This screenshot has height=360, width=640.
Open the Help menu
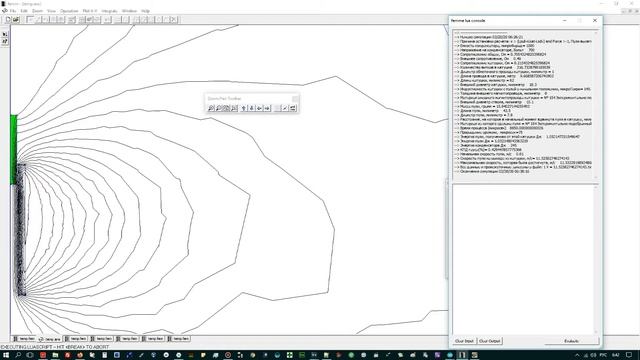click(145, 11)
